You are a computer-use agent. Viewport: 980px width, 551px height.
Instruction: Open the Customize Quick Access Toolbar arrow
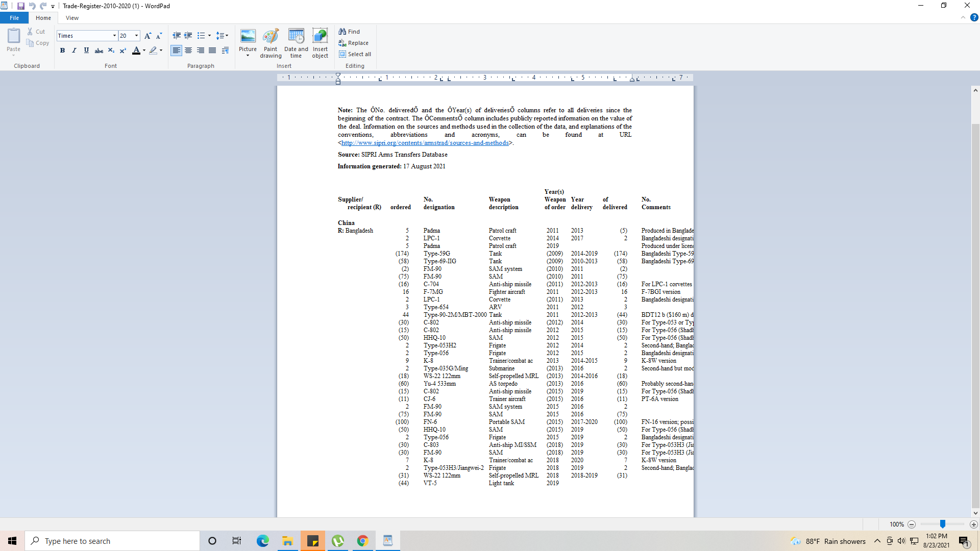click(x=53, y=7)
